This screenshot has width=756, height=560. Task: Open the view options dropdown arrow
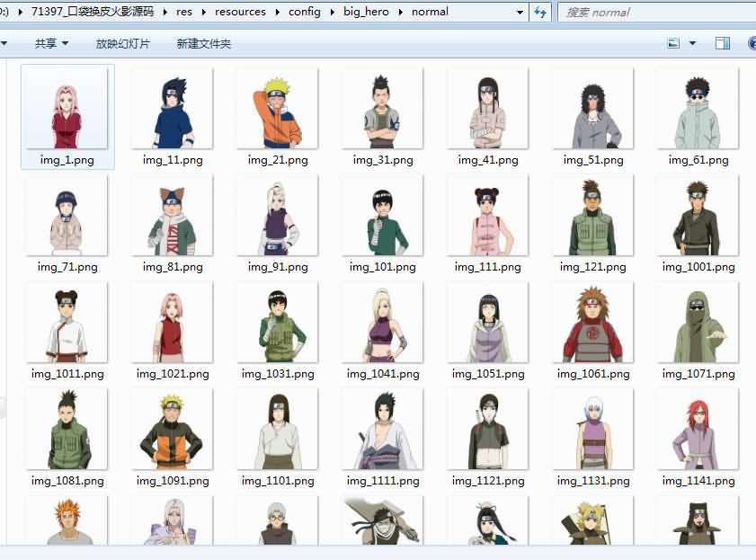pyautogui.click(x=692, y=43)
